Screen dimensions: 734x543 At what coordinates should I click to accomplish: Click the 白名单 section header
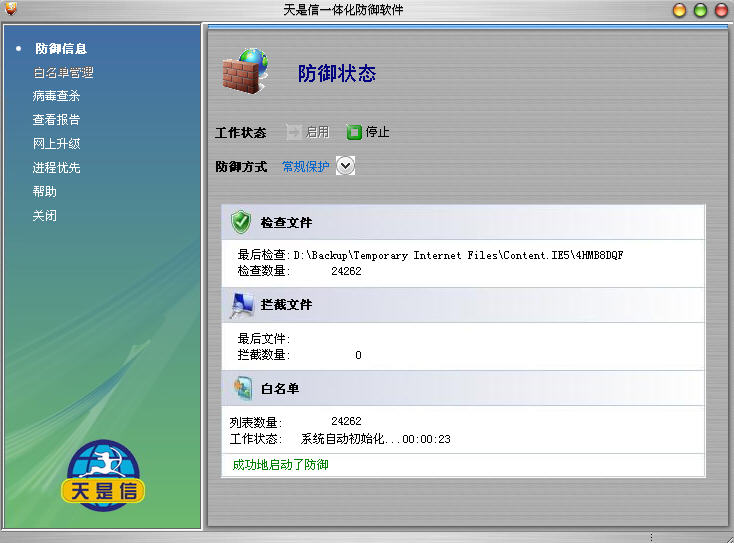(463, 388)
